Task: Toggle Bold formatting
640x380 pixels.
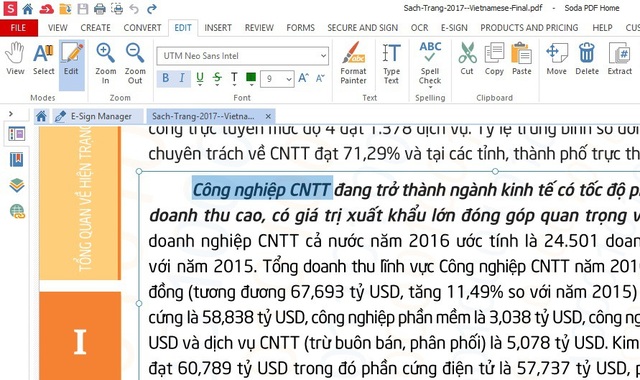Action: pyautogui.click(x=165, y=78)
